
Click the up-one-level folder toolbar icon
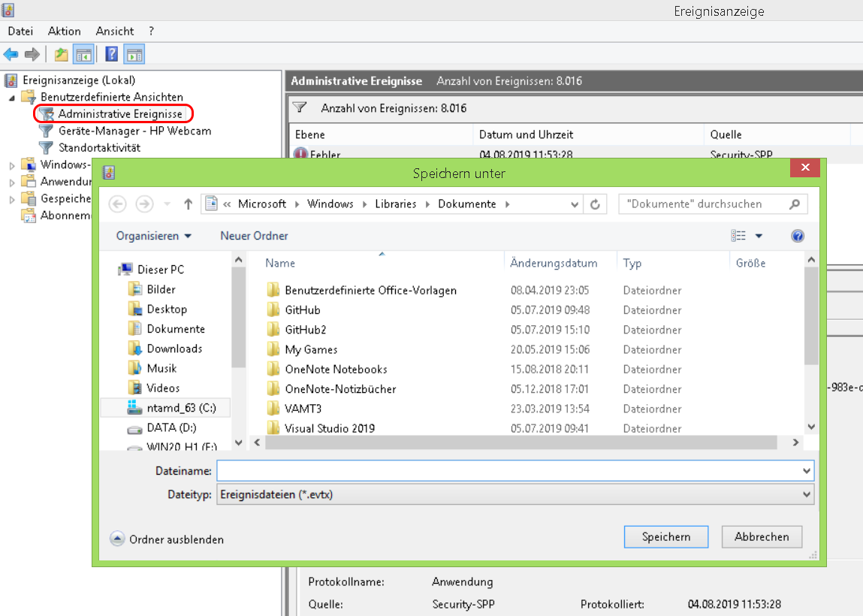point(61,55)
